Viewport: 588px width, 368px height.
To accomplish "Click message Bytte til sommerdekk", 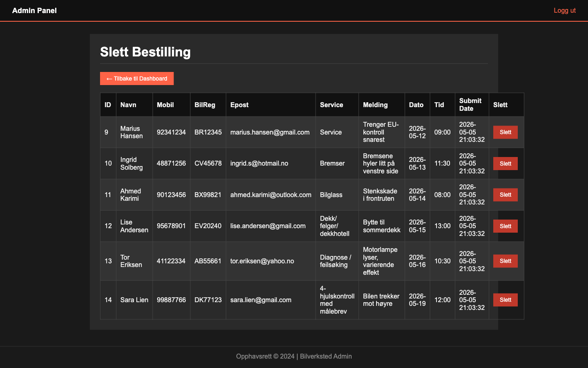I will point(382,226).
